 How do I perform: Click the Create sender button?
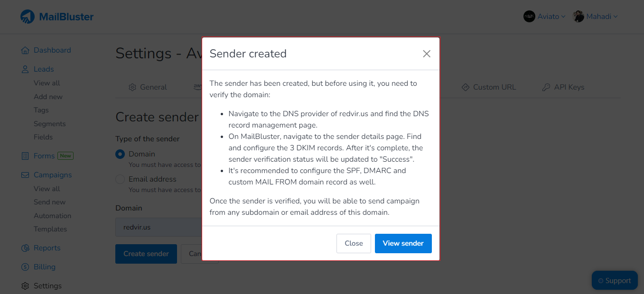(x=146, y=254)
